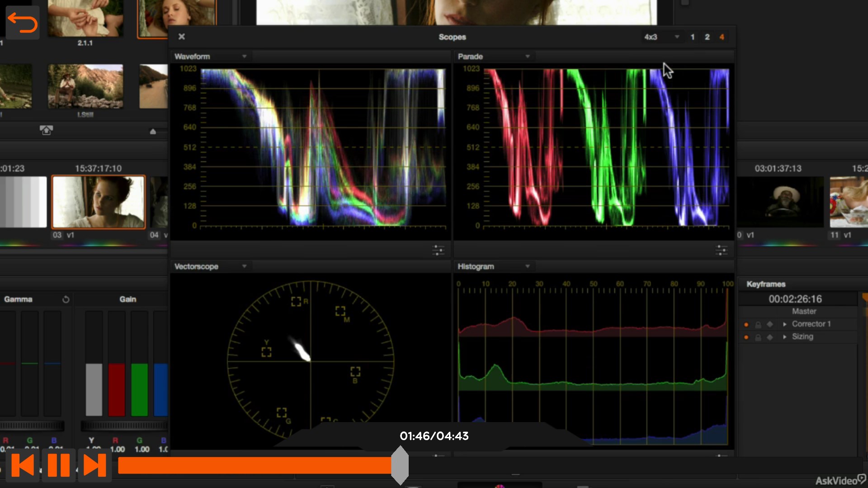Switch scopes to single view layout 1
Image resolution: width=868 pixels, height=488 pixels.
coord(693,37)
